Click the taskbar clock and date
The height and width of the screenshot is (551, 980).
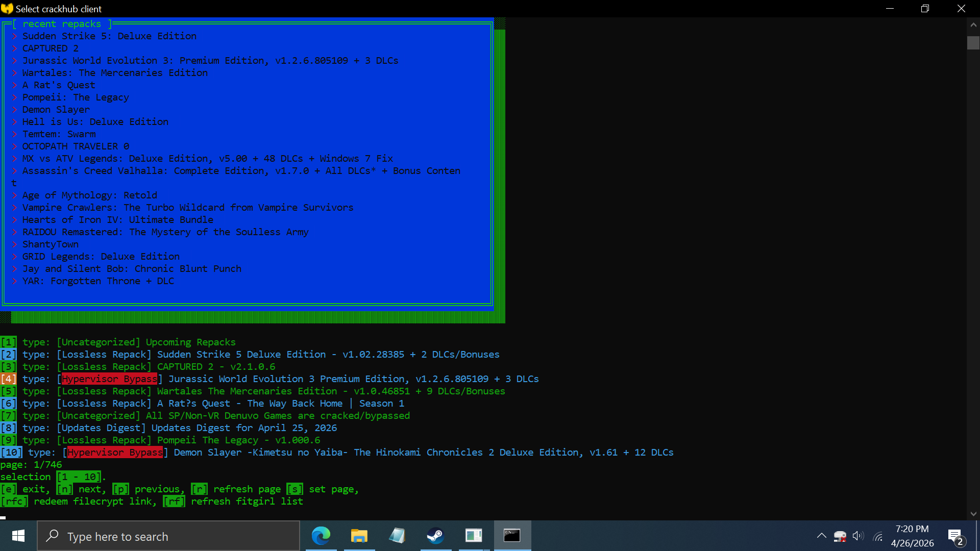click(x=912, y=536)
